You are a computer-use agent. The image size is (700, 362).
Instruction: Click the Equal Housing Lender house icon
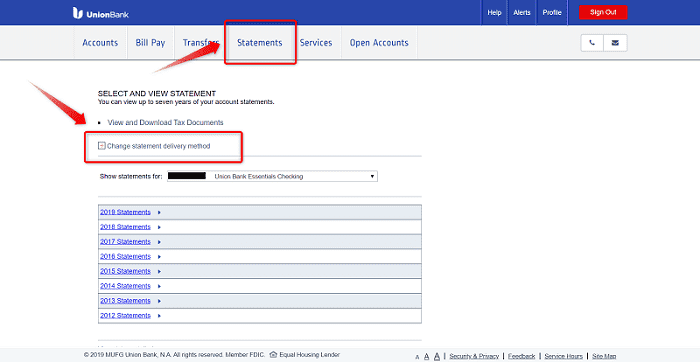[274, 355]
